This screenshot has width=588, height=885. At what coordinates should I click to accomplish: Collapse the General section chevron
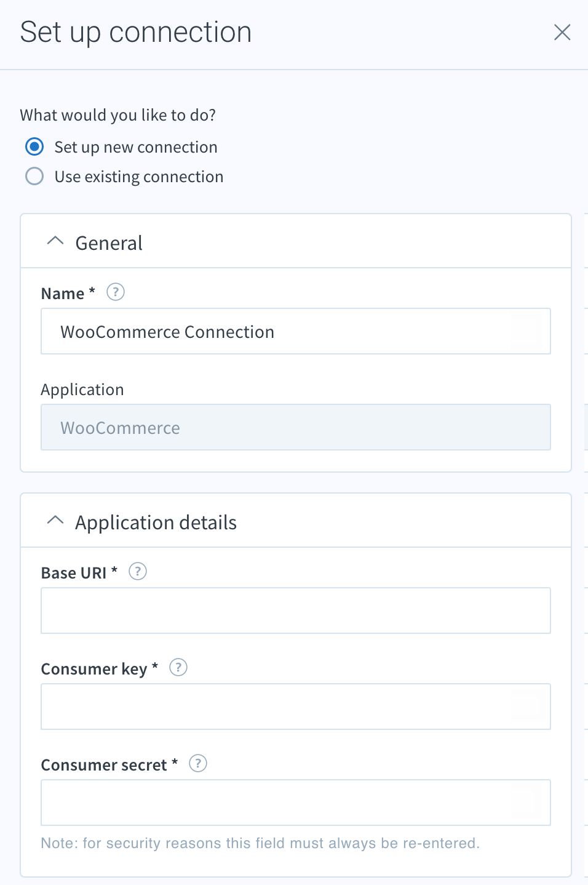point(55,241)
